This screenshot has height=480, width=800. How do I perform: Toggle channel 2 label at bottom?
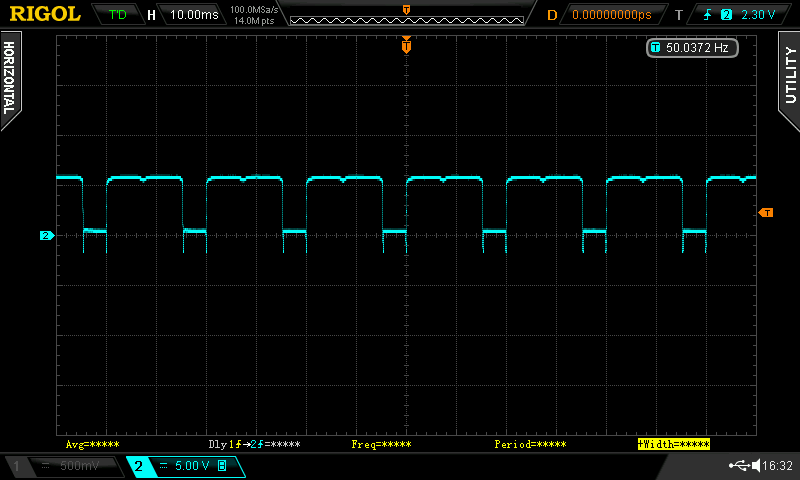[138, 466]
